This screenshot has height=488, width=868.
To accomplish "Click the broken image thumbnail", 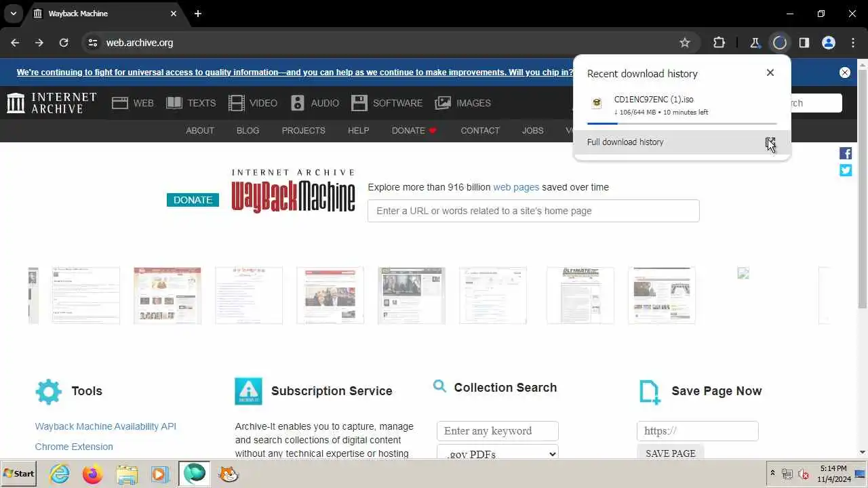I will (x=743, y=273).
